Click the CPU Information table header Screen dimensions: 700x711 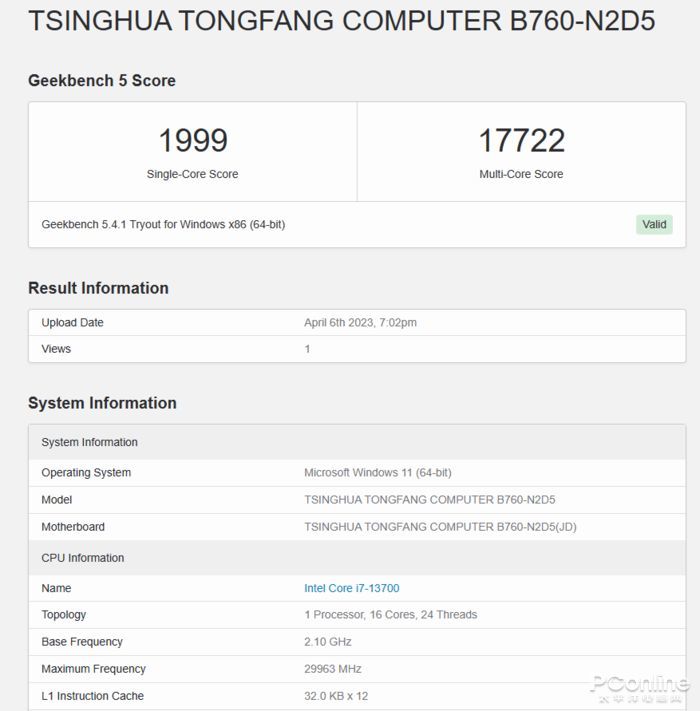(x=357, y=558)
